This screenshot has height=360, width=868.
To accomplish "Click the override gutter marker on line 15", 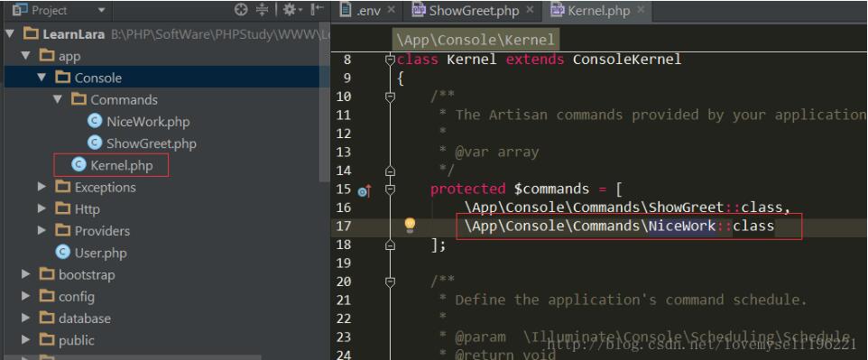I will (364, 191).
